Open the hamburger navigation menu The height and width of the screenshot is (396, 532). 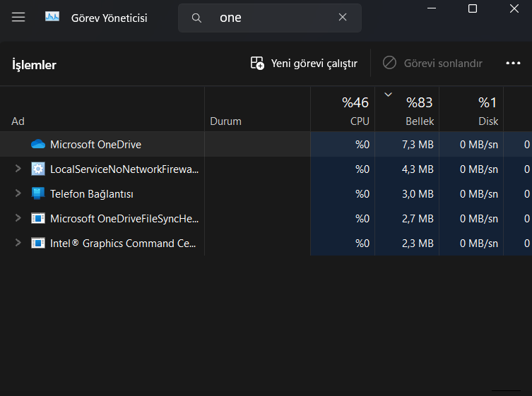click(x=18, y=17)
